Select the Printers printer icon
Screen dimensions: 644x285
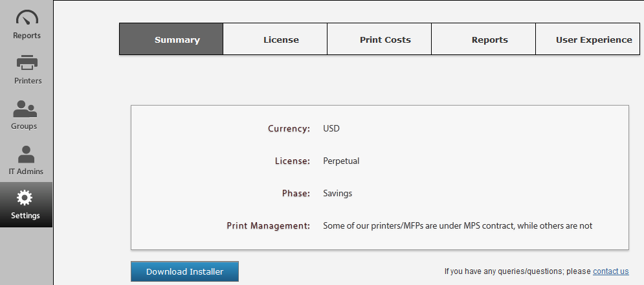[27, 63]
